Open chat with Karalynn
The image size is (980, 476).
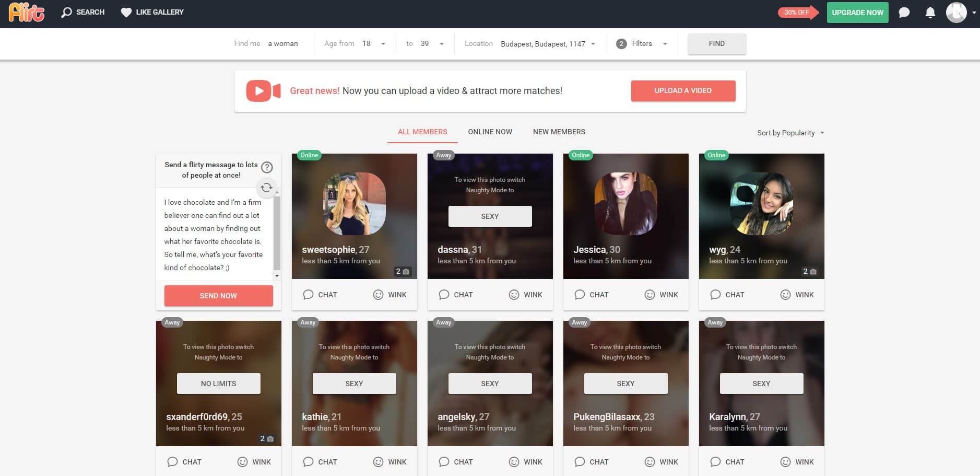(x=727, y=462)
